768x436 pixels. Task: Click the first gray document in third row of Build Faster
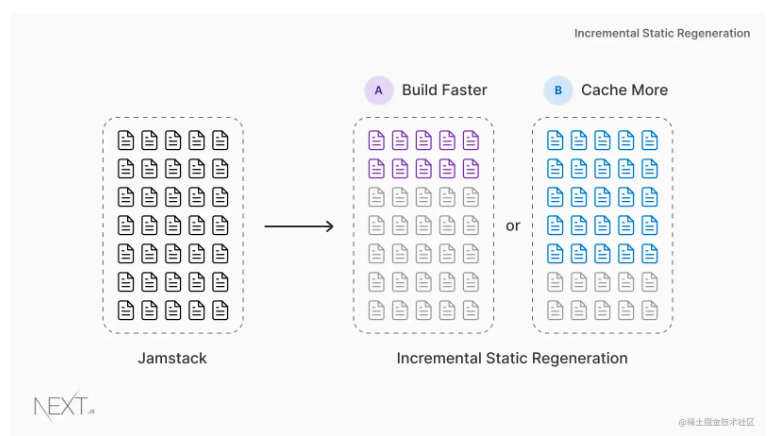(376, 197)
